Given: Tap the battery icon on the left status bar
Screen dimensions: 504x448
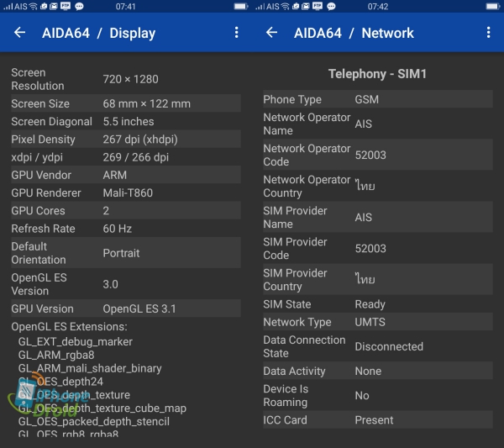Looking at the screenshot, I should [241, 6].
